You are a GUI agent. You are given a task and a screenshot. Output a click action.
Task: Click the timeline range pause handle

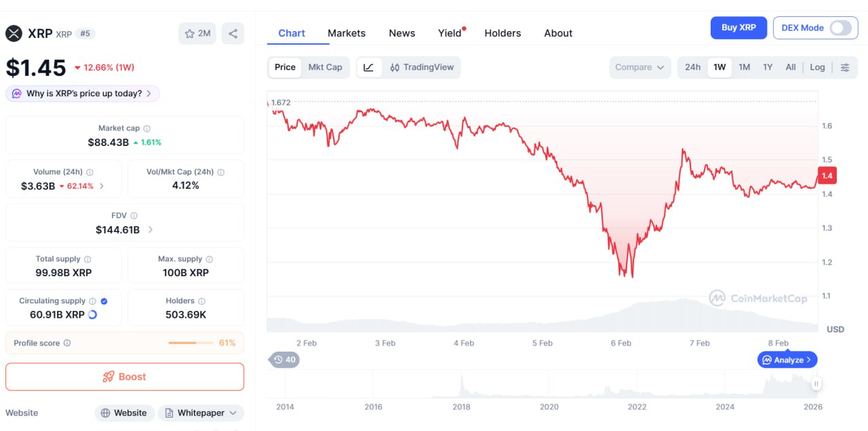click(816, 384)
